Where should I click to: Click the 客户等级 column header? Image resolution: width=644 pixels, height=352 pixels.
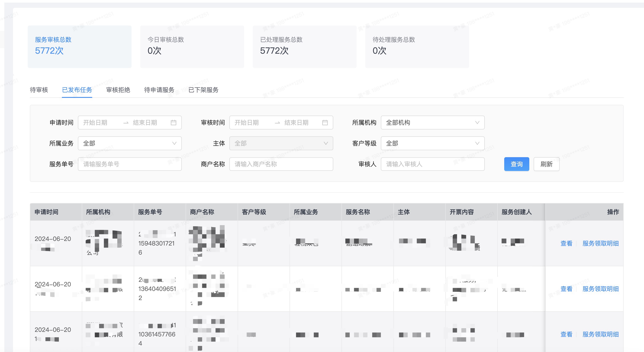pyautogui.click(x=264, y=212)
